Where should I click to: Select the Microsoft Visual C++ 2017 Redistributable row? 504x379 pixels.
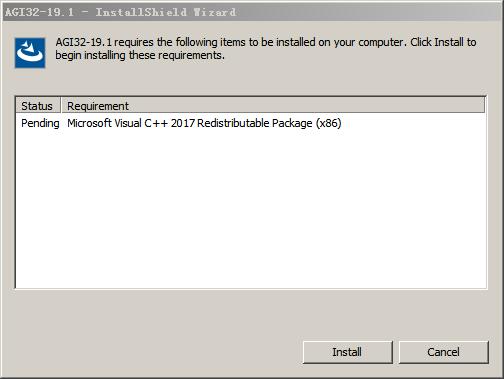point(251,123)
